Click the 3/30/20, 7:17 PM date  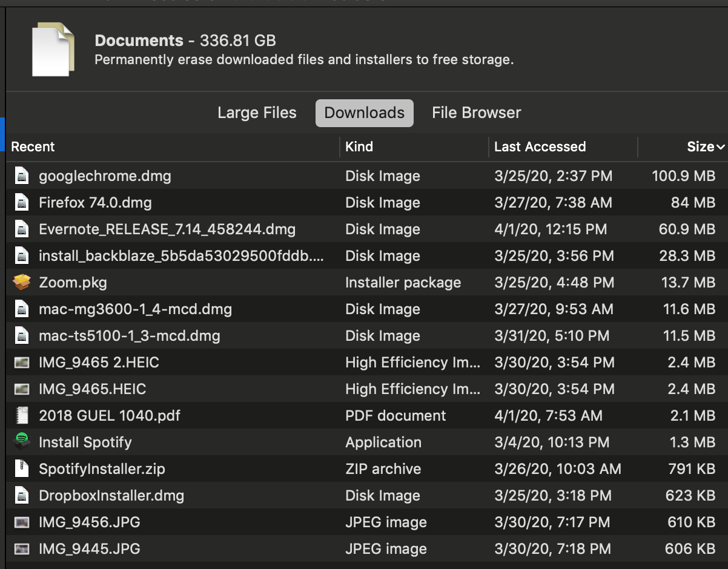click(552, 522)
